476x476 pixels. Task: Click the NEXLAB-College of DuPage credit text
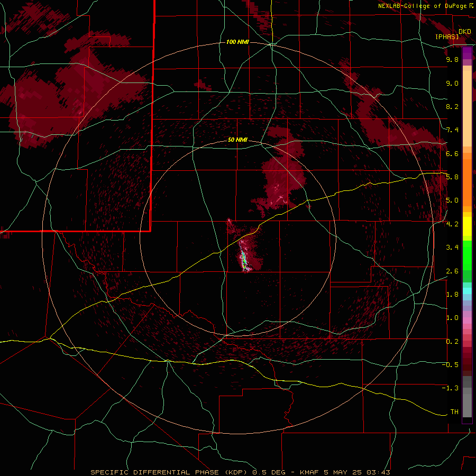(x=422, y=6)
